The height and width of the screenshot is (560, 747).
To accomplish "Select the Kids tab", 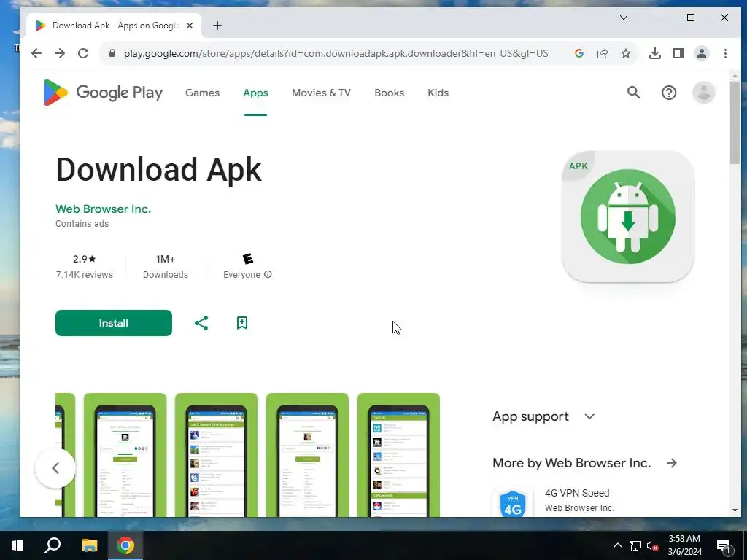I will tap(438, 93).
